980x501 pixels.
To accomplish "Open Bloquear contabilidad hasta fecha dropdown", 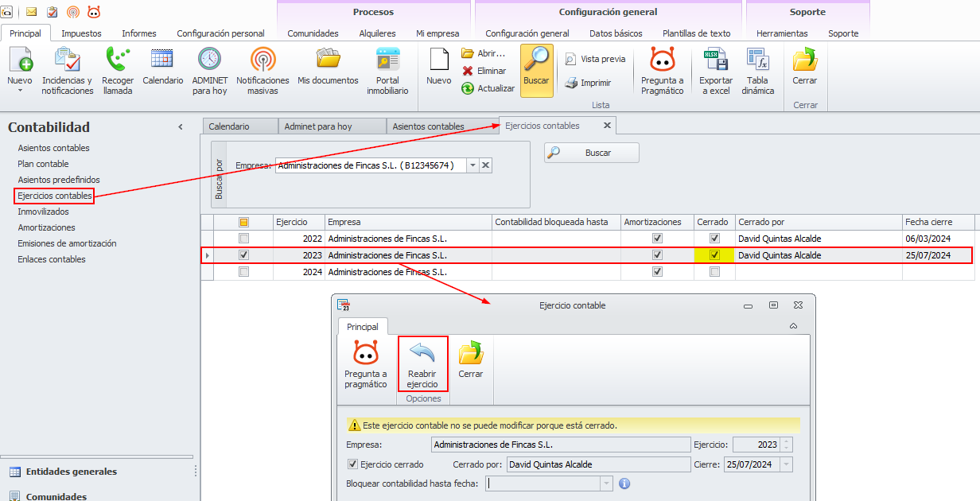I will [x=607, y=484].
